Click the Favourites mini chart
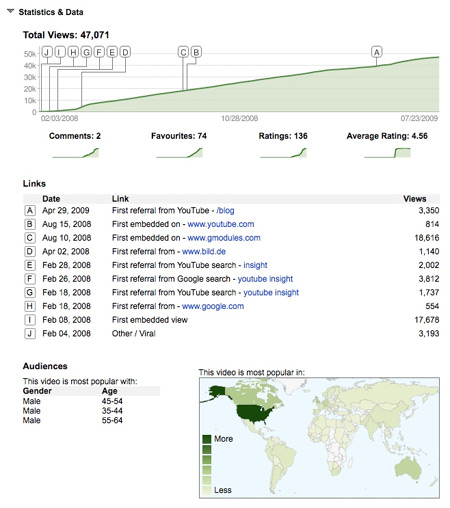 tap(179, 153)
